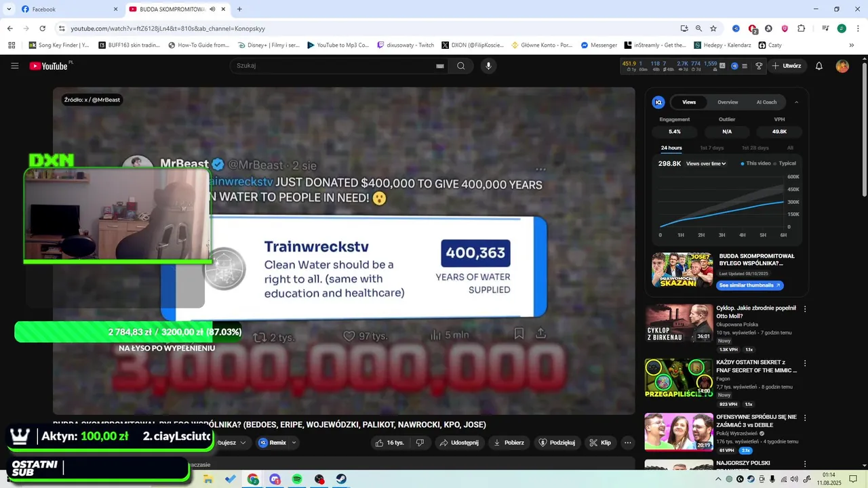The height and width of the screenshot is (488, 868).
Task: Open the YouTube guide hamburger menu
Action: 15,66
